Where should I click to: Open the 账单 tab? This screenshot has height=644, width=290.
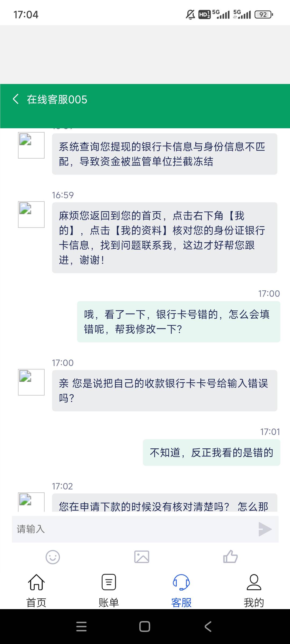109,590
